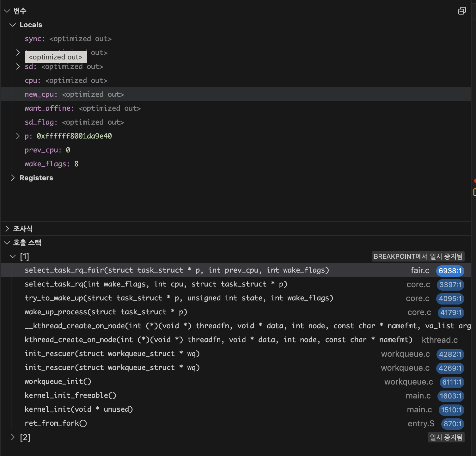Select the want_affine variable row
The height and width of the screenshot is (456, 476).
[x=236, y=108]
